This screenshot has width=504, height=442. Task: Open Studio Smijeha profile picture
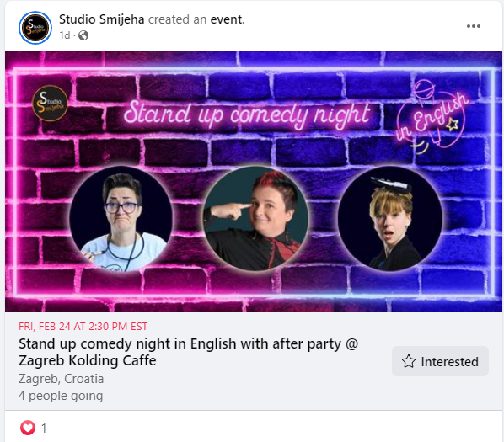click(x=35, y=28)
